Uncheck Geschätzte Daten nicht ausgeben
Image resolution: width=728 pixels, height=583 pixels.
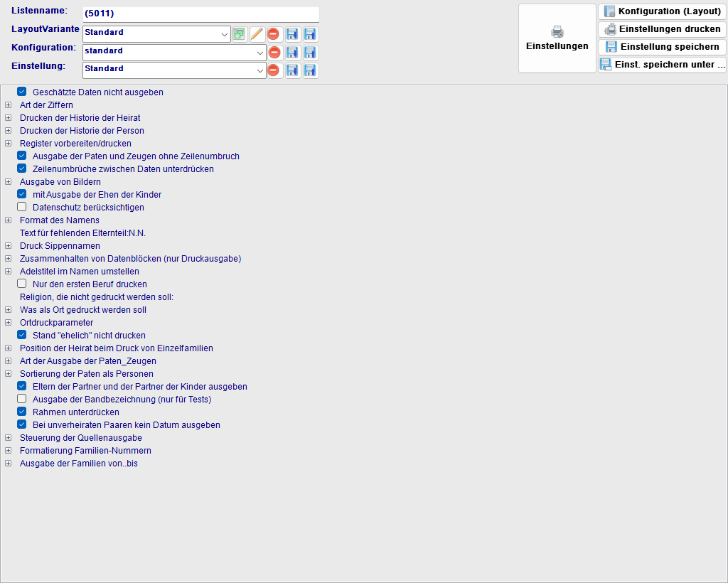coord(21,92)
